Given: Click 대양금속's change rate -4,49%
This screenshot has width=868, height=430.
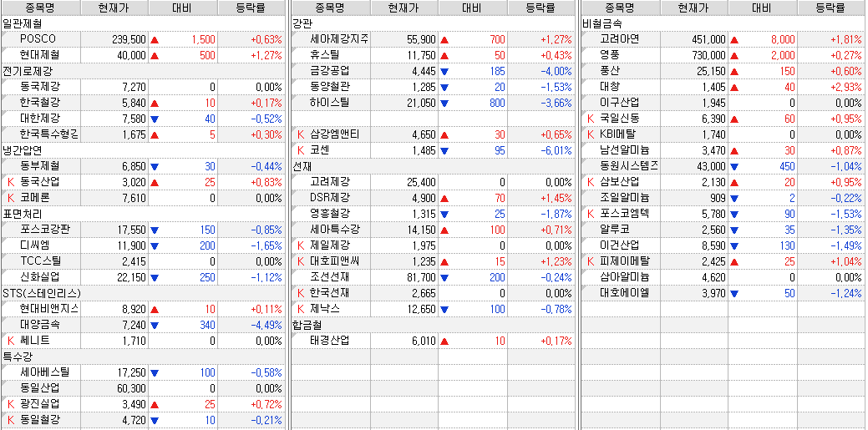Looking at the screenshot, I should click(x=266, y=325).
